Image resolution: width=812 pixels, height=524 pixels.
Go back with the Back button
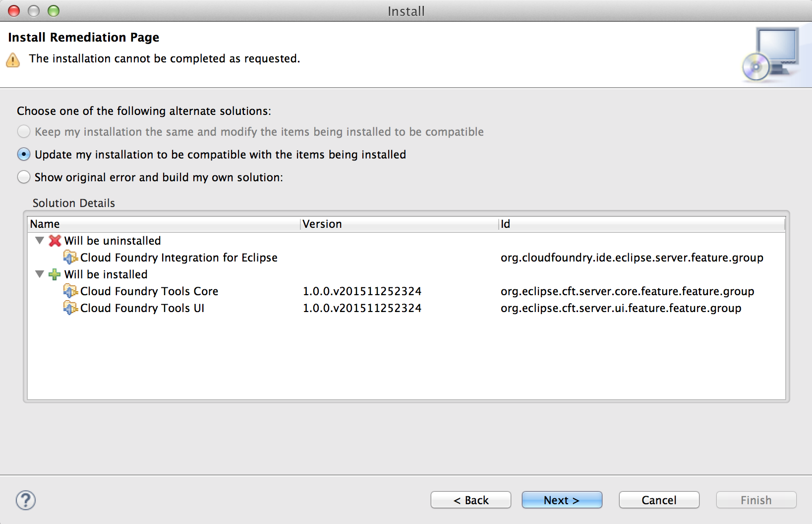pyautogui.click(x=471, y=500)
